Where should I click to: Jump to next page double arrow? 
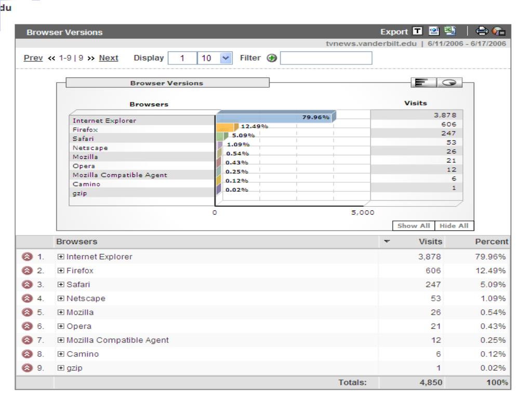point(90,58)
